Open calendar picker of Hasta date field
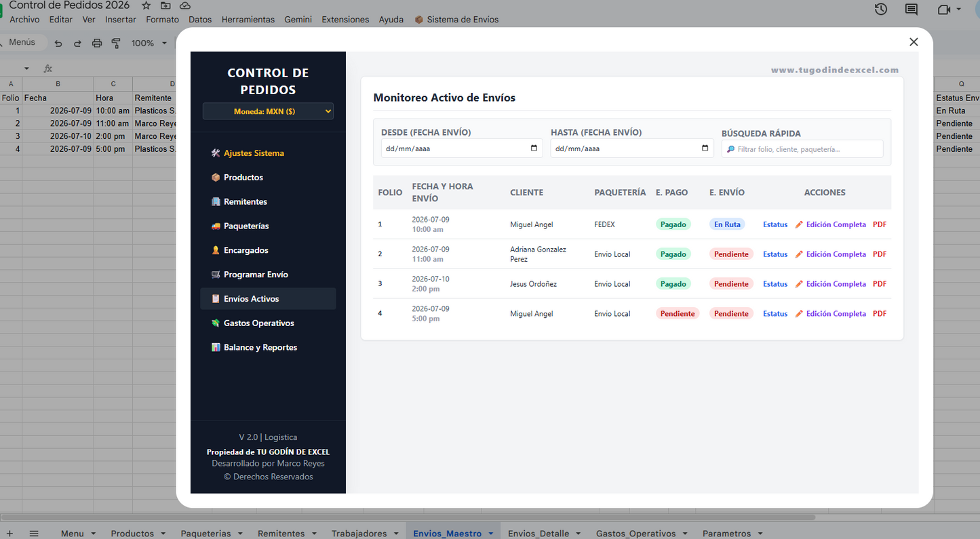This screenshot has width=980, height=539. (x=705, y=148)
